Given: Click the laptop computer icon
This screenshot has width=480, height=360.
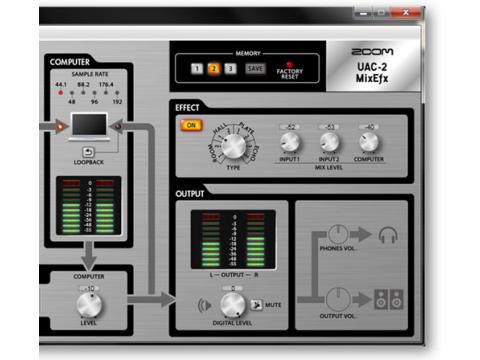Looking at the screenshot, I should (x=89, y=127).
